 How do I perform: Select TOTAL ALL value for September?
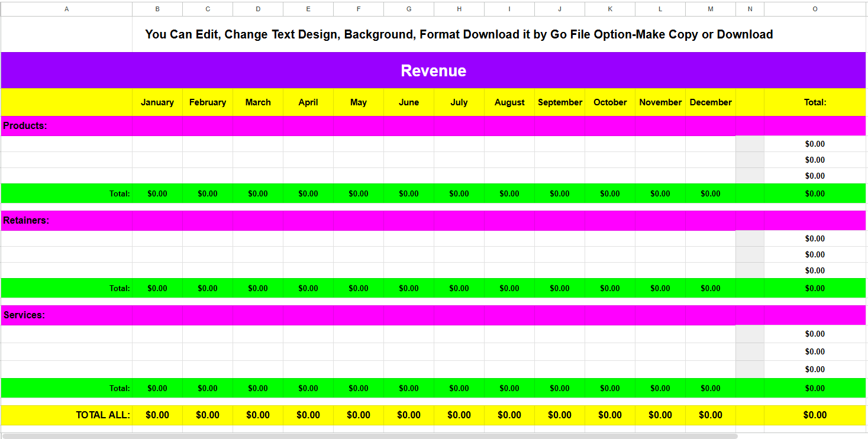point(560,415)
